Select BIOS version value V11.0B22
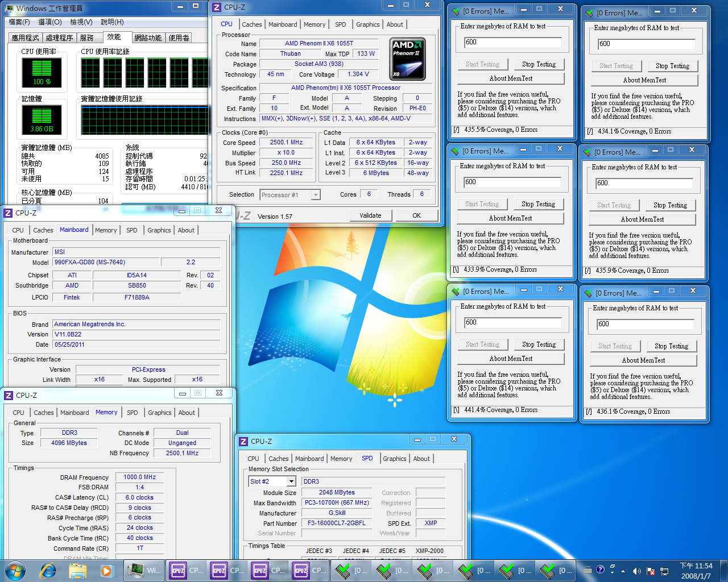 pyautogui.click(x=136, y=334)
